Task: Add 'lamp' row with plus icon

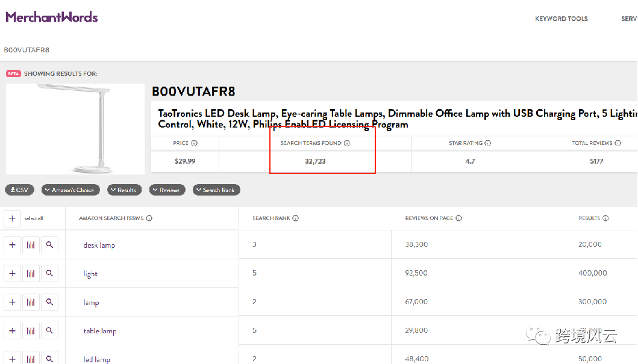Action: [12, 302]
